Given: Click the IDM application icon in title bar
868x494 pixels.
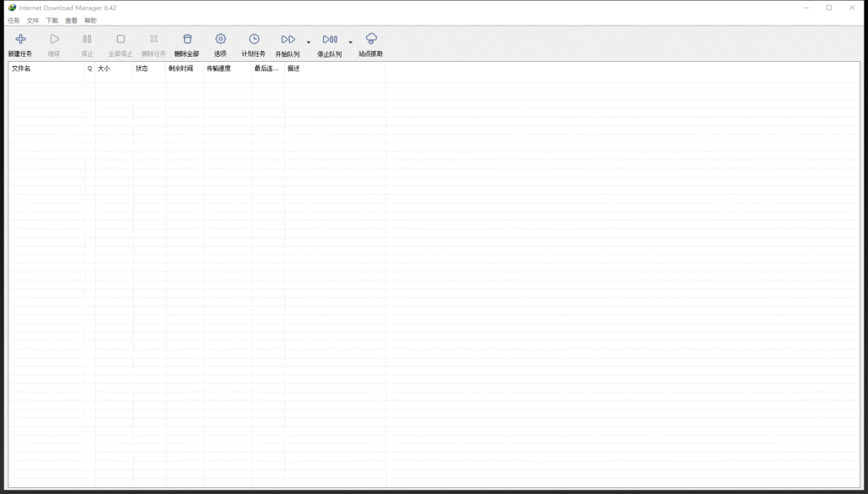Looking at the screenshot, I should pos(12,8).
